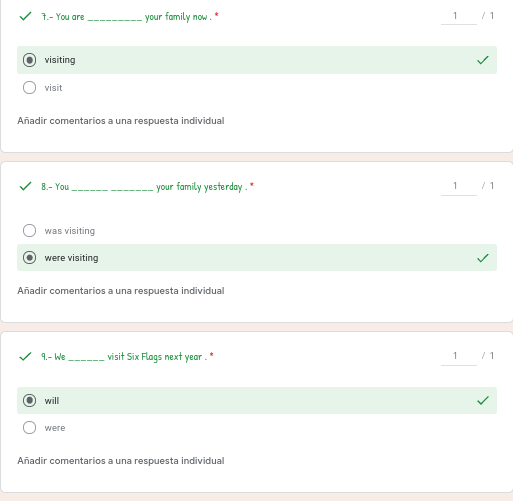The height and width of the screenshot is (501, 513).
Task: Click the correct-answer checkmark on 'were visiting' row
Action: coord(483,258)
